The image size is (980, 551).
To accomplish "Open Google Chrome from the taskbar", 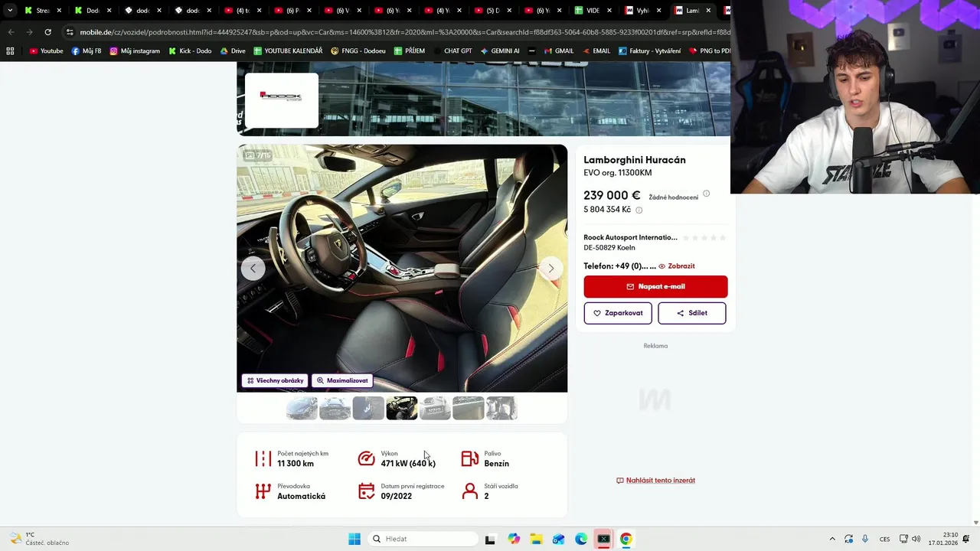I will [626, 539].
